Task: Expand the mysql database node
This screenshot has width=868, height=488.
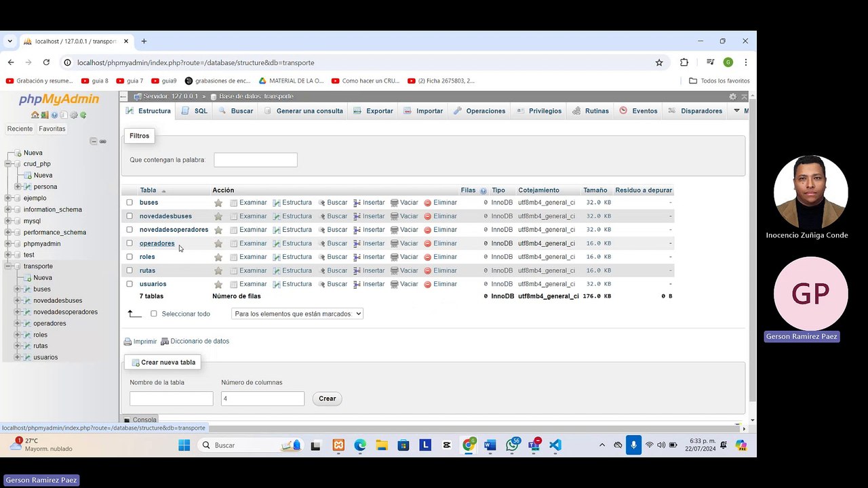Action: pyautogui.click(x=8, y=221)
